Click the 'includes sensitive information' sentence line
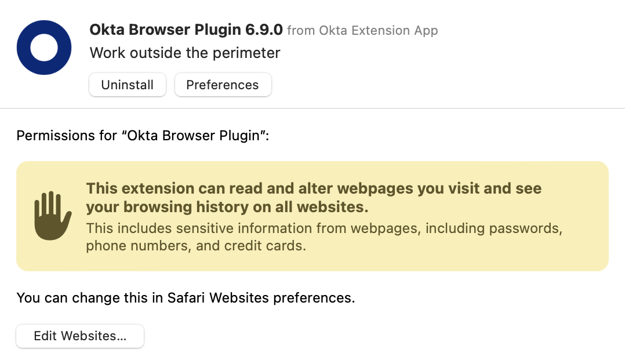This screenshot has height=364, width=625. (324, 228)
